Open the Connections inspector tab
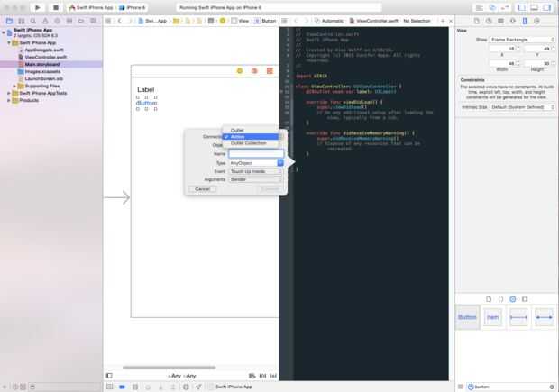Viewport: 559px width, 392px height. (x=536, y=21)
